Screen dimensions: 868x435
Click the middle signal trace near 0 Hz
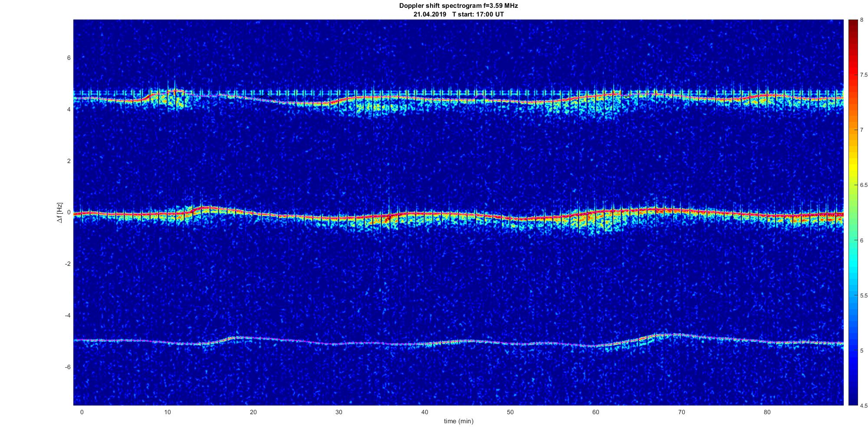pyautogui.click(x=458, y=214)
